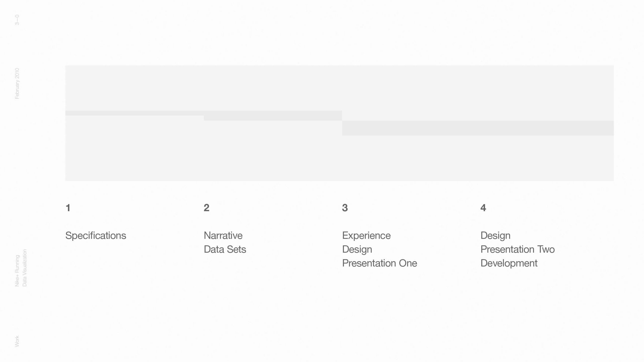The width and height of the screenshot is (644, 362).
Task: Open the "Work" sidebar label
Action: pos(17,341)
